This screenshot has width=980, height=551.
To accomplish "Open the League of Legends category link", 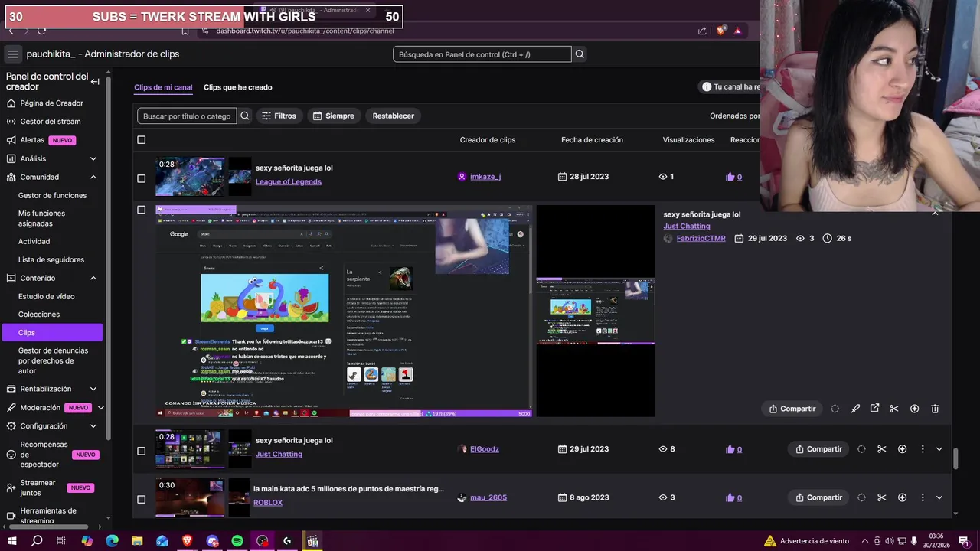I will (x=289, y=182).
